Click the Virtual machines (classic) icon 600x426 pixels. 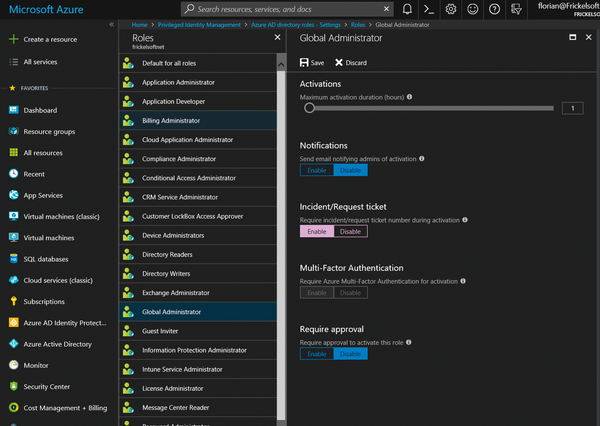click(14, 216)
